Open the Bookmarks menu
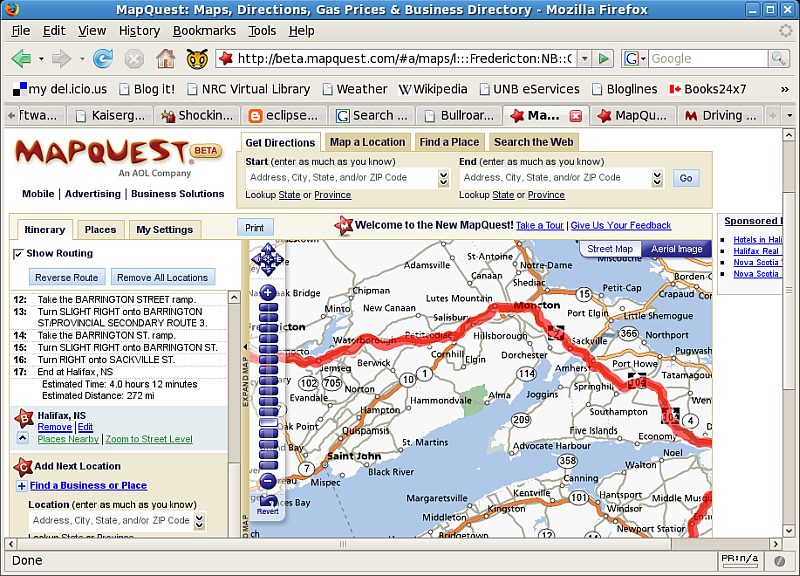 pos(204,31)
